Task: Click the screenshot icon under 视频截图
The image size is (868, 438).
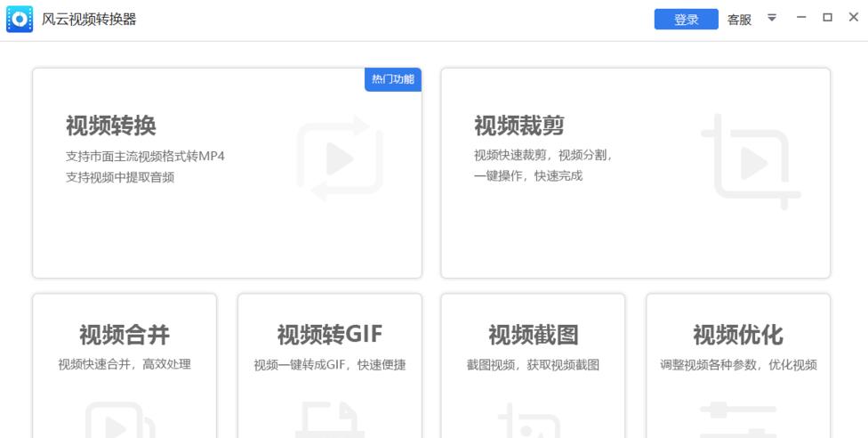Action: tap(533, 422)
